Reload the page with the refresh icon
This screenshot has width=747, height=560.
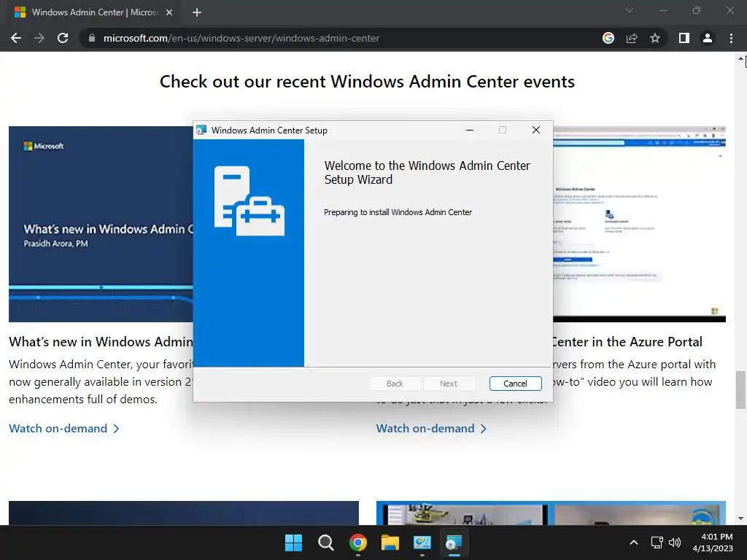(63, 38)
